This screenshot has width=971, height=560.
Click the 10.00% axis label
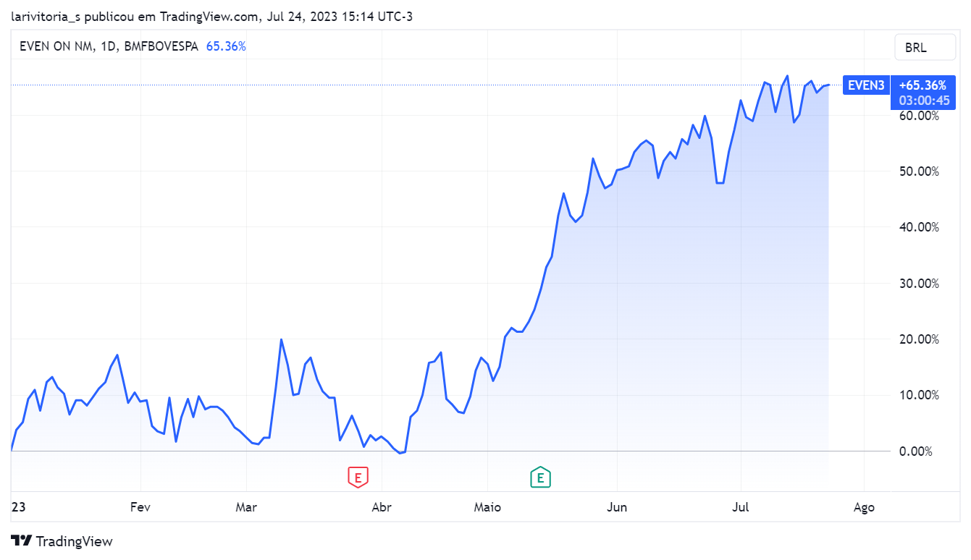tap(917, 395)
